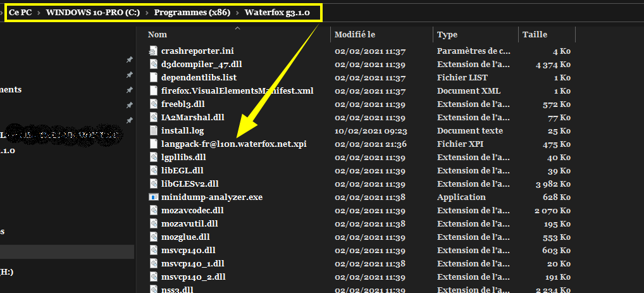Click the libEGL.dll file icon

(x=153, y=170)
